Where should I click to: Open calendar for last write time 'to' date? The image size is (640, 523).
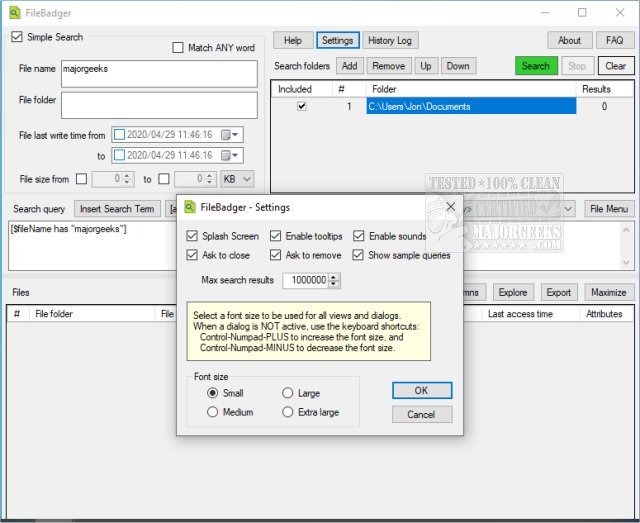230,155
